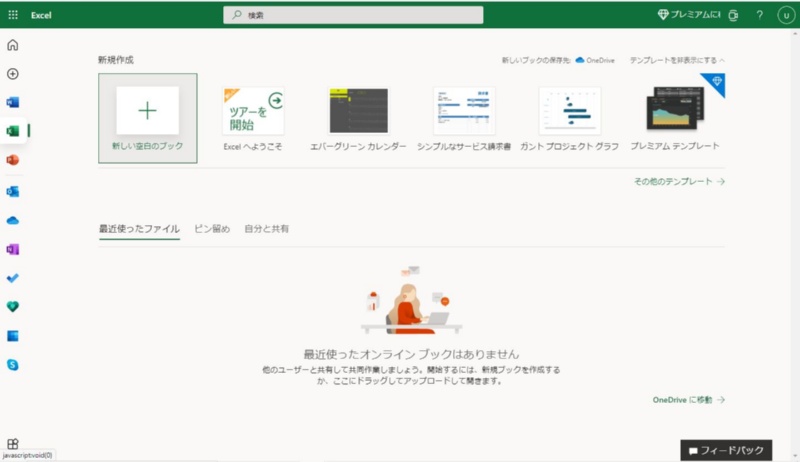Click the 検索 search box
Screen dimensions: 800x462
353,15
